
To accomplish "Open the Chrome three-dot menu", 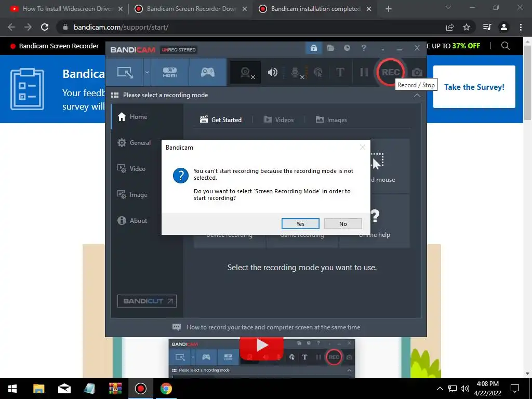I will (521, 27).
